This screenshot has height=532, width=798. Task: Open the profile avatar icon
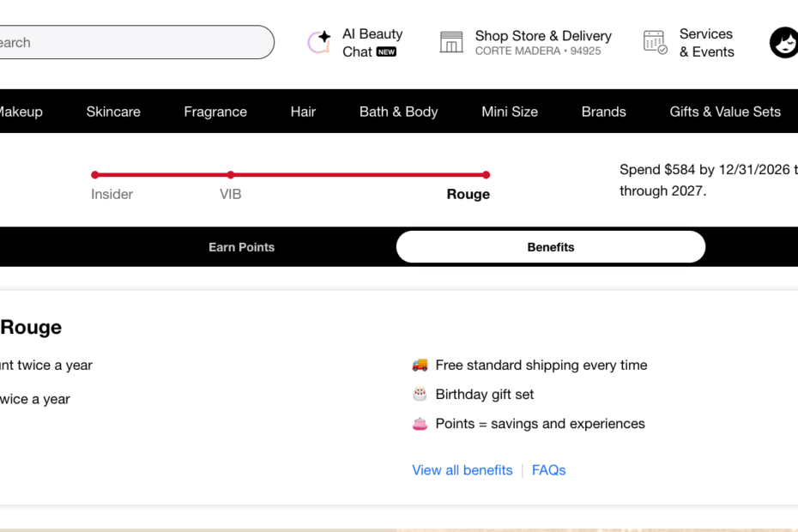pos(785,43)
